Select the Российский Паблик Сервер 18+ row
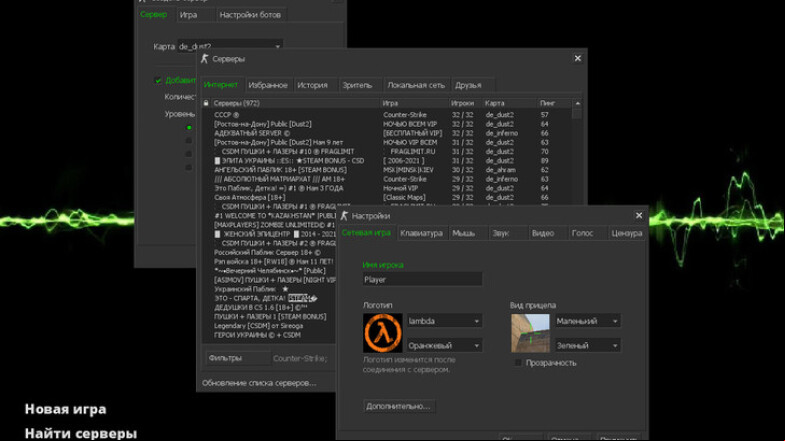This screenshot has height=441, width=785. (269, 252)
